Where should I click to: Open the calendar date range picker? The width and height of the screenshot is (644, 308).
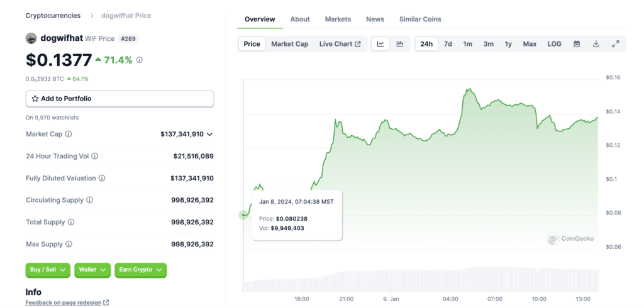coord(577,44)
